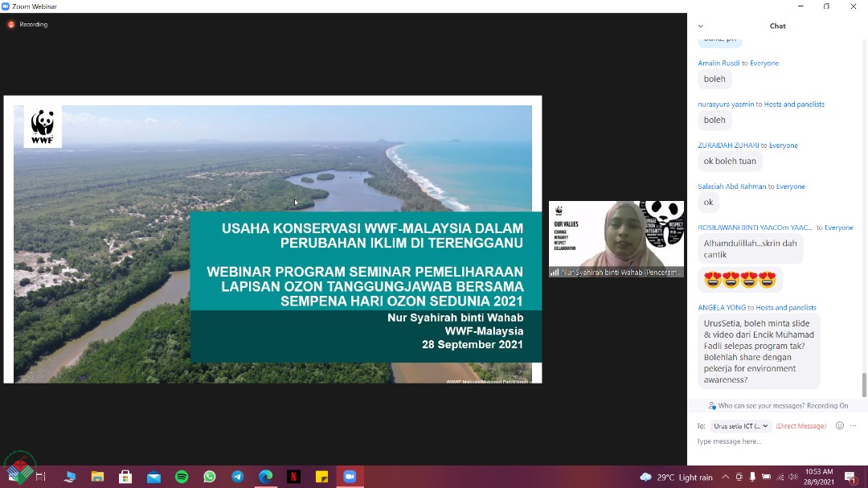This screenshot has height=488, width=868.
Task: Click sender name 'Salasiah Abd Rahman' in chat
Action: [x=732, y=187]
